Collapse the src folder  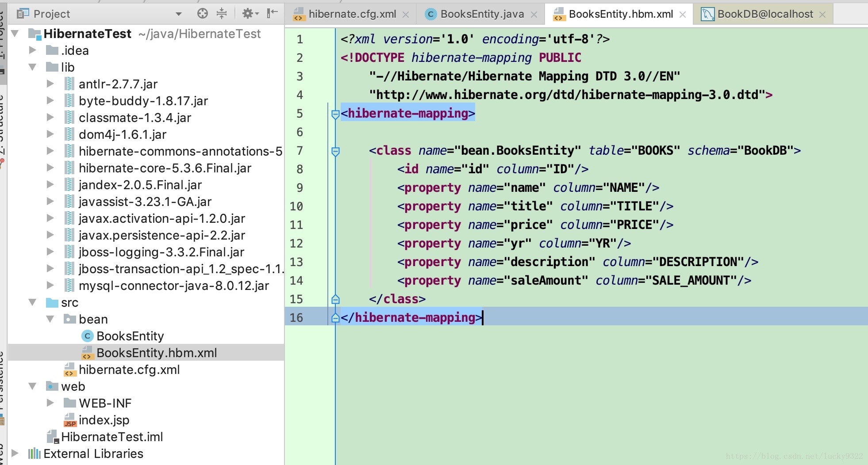32,302
